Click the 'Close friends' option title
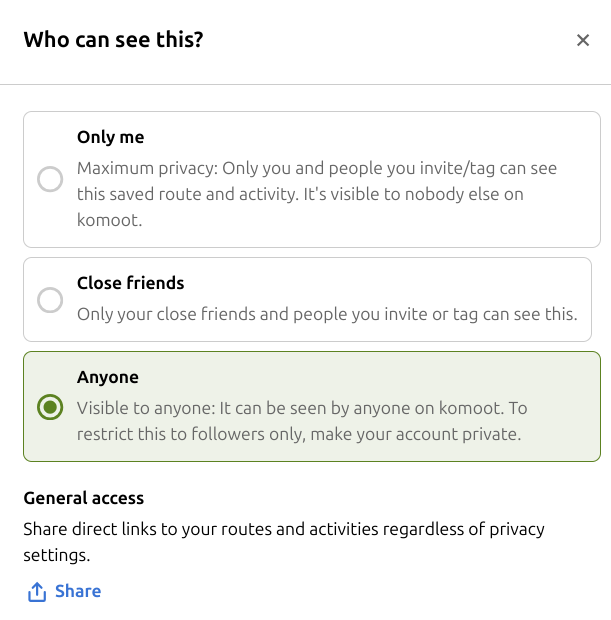611x620 pixels. coord(131,283)
